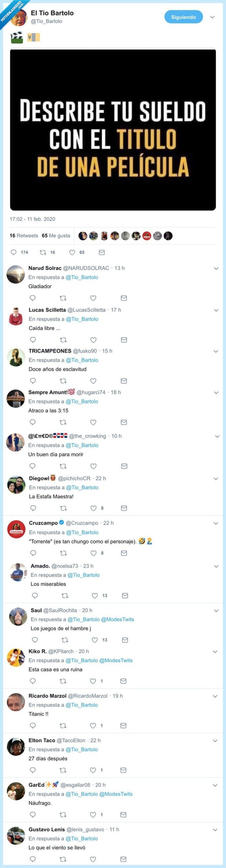Like the "Gladiador" reply
Image resolution: width=226 pixels, height=868 pixels.
[93, 298]
